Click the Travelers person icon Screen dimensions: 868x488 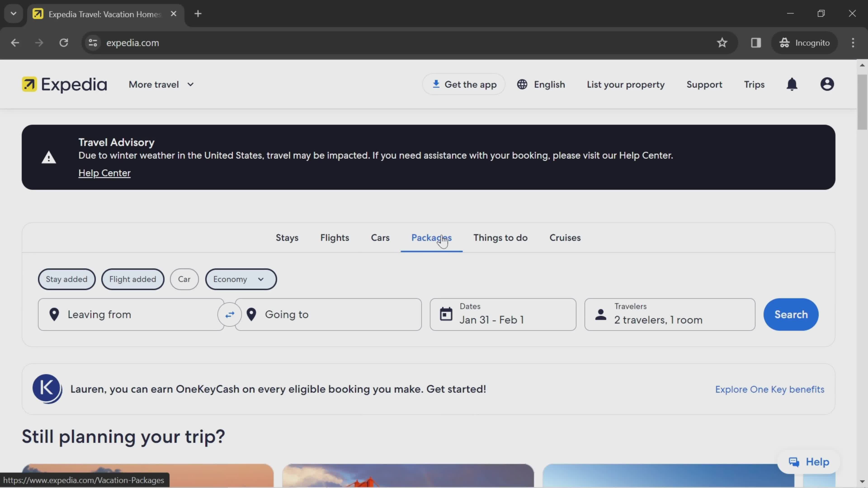pos(600,314)
